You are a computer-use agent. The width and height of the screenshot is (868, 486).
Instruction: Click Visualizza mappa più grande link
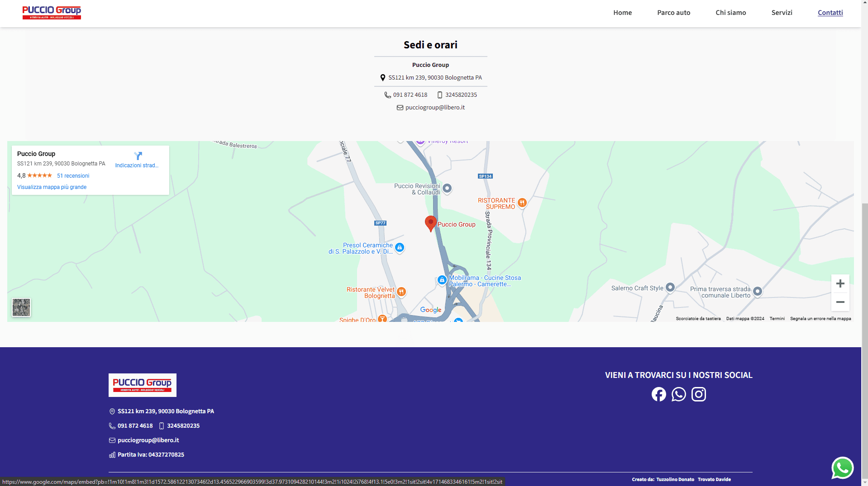52,187
